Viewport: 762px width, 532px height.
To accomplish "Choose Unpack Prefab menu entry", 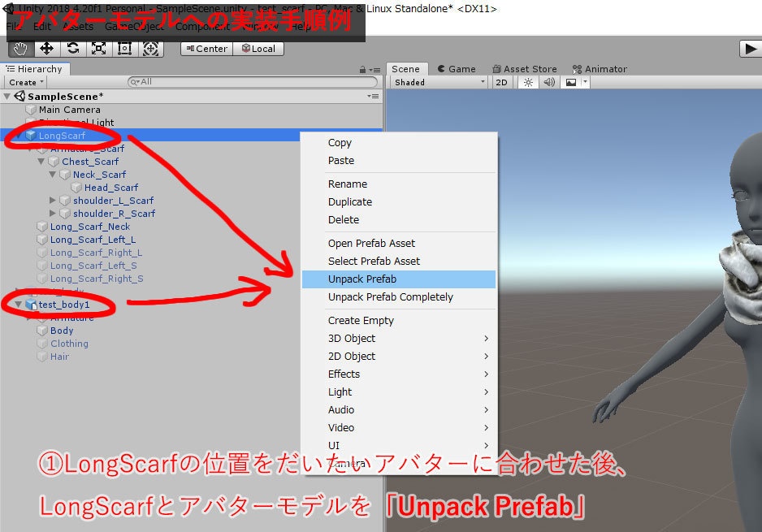I will 399,279.
